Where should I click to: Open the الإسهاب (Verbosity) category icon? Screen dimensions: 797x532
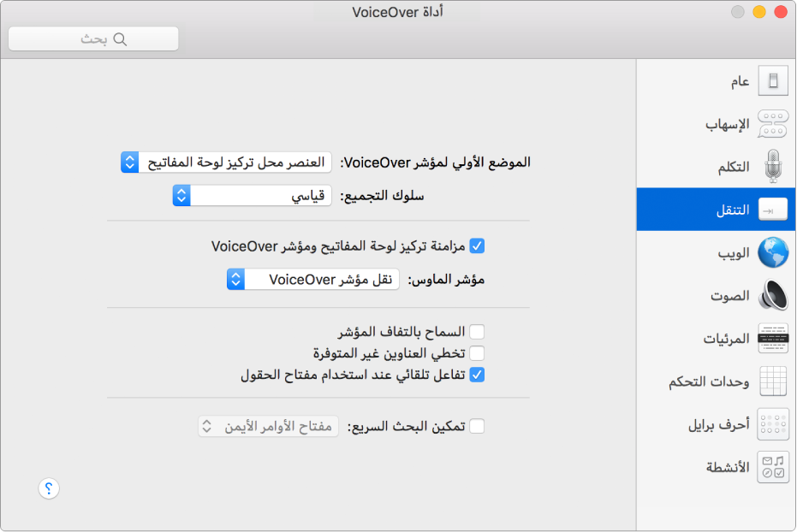[x=773, y=123]
